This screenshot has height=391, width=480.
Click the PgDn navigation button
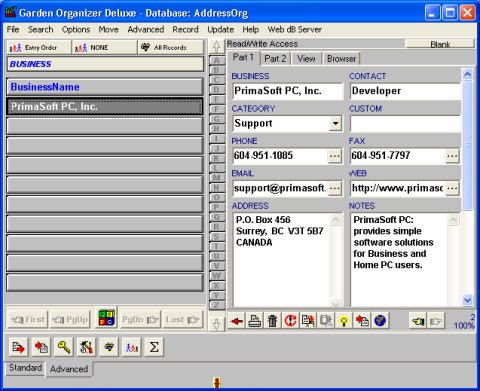(140, 320)
